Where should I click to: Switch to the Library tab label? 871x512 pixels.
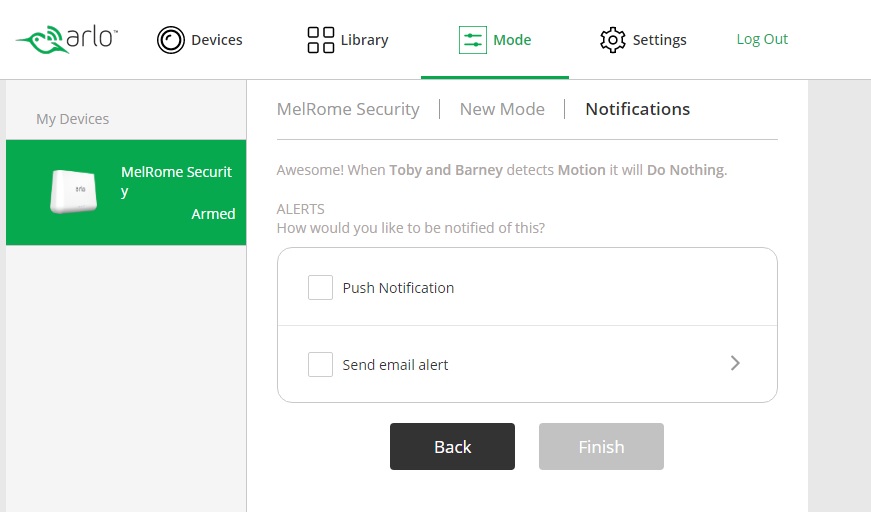(364, 40)
